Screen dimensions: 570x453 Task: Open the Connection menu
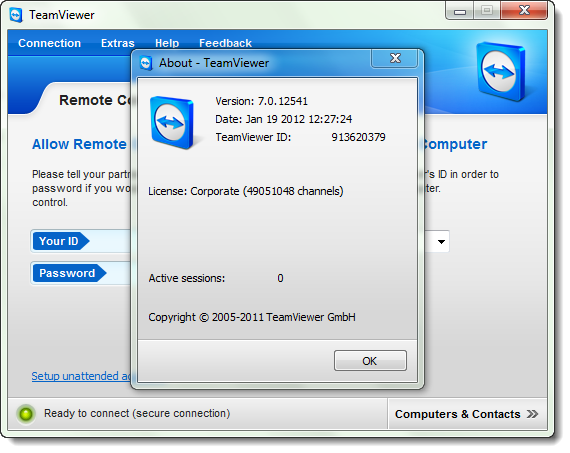49,43
